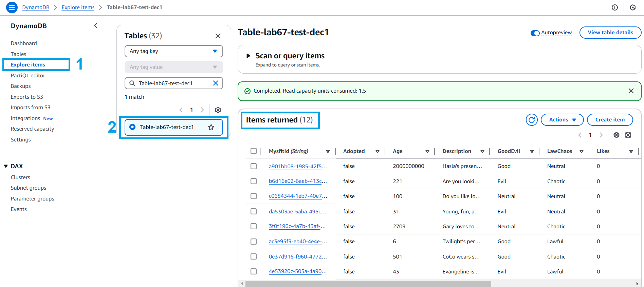This screenshot has width=644, height=287.
Task: Expand items table to full screen
Action: pyautogui.click(x=628, y=135)
